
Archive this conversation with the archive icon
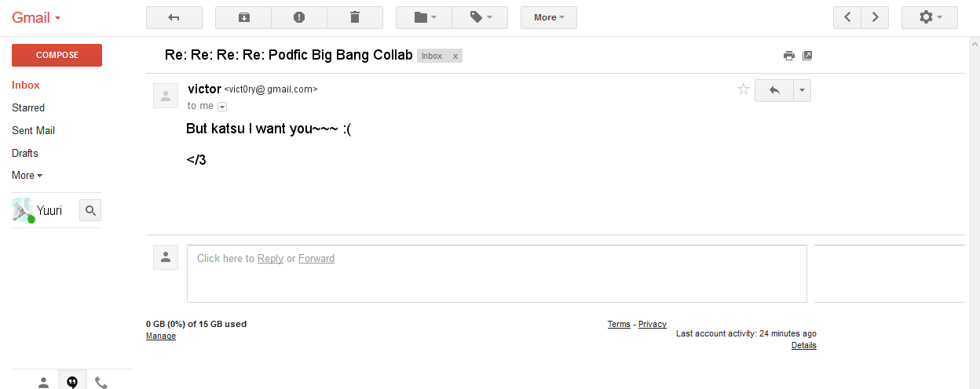point(243,17)
